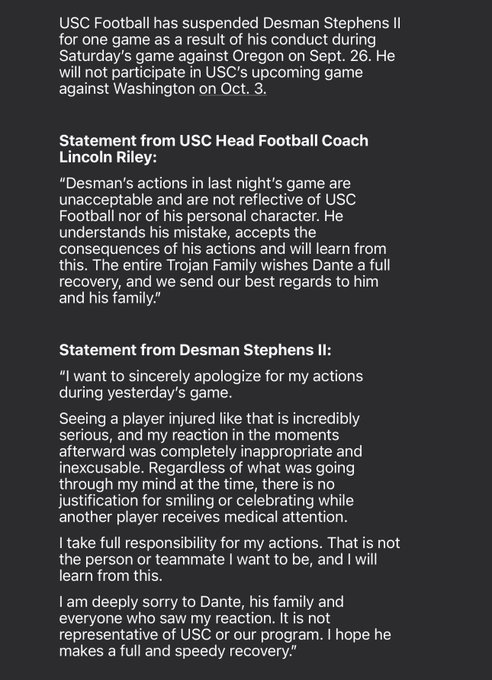Click the line mentioning Oregon on Sept. 26

pos(227,56)
